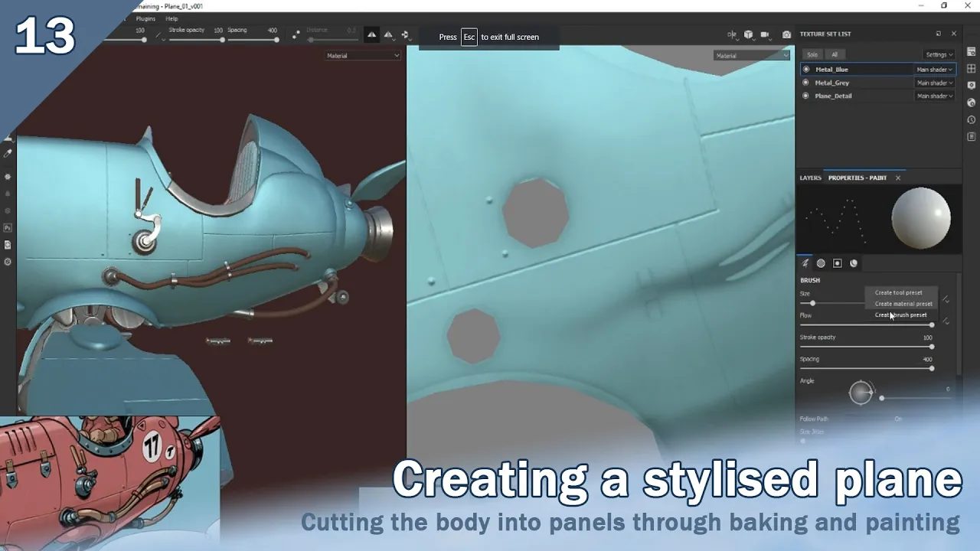Adjust the Flow slider handle
The height and width of the screenshot is (551, 980).
(x=931, y=325)
